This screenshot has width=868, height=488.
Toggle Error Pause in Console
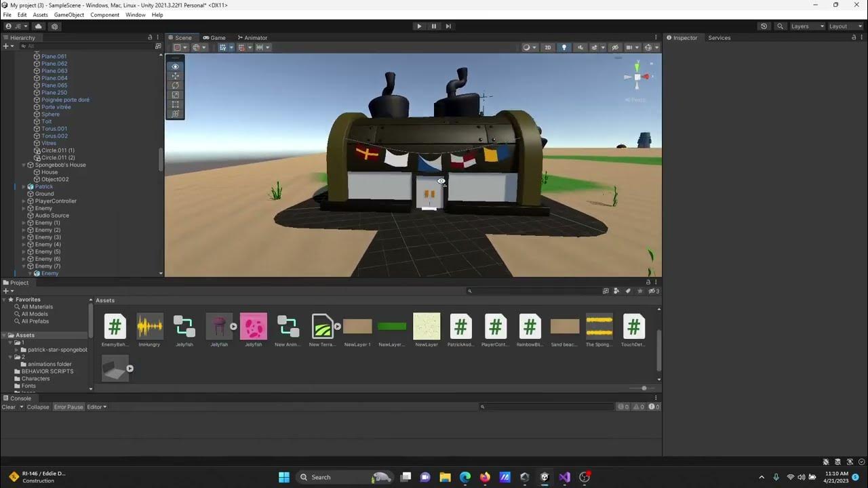(68, 407)
